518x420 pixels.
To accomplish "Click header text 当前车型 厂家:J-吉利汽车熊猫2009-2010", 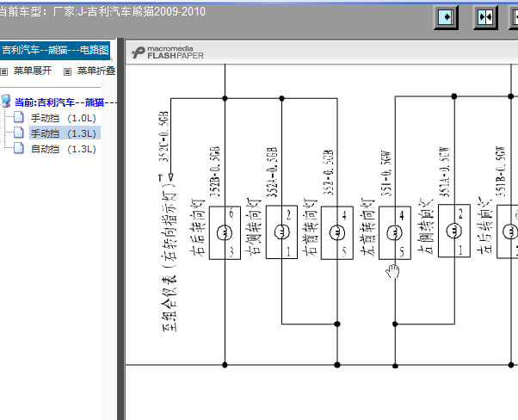I will pos(102,12).
